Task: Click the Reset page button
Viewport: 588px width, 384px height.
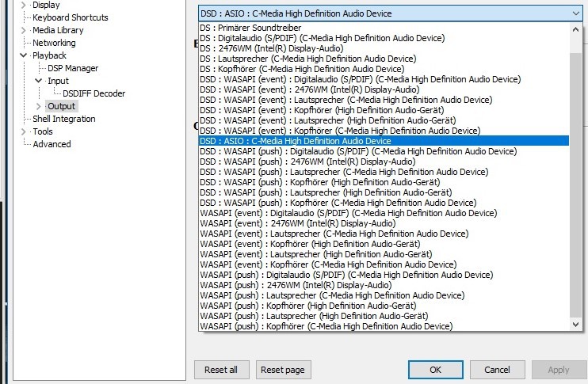Action: 283,370
